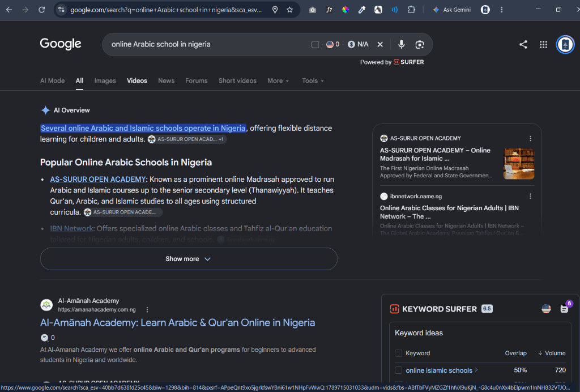This screenshot has height=392, width=580.
Task: Tick the Keyword Surfer checkbox in search bar
Action: [315, 44]
